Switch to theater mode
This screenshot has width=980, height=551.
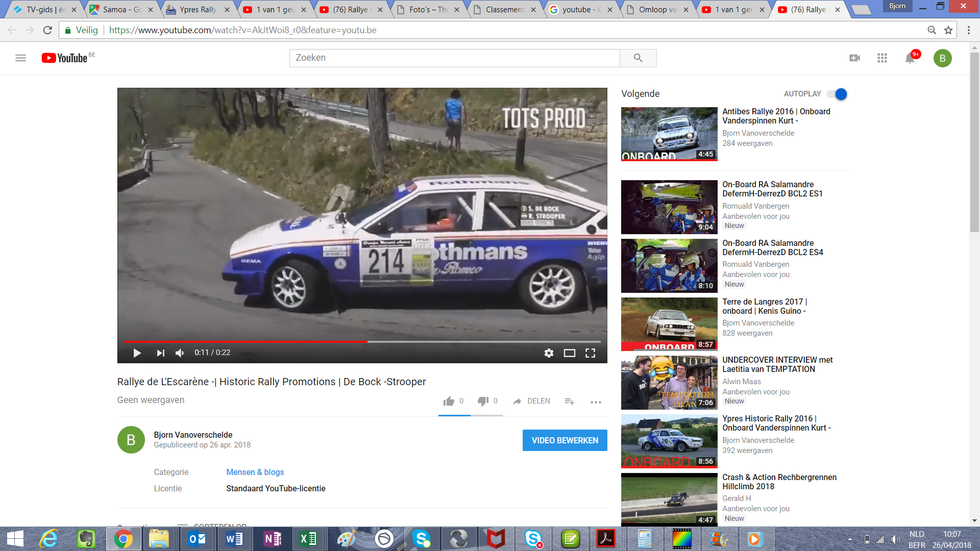(569, 353)
